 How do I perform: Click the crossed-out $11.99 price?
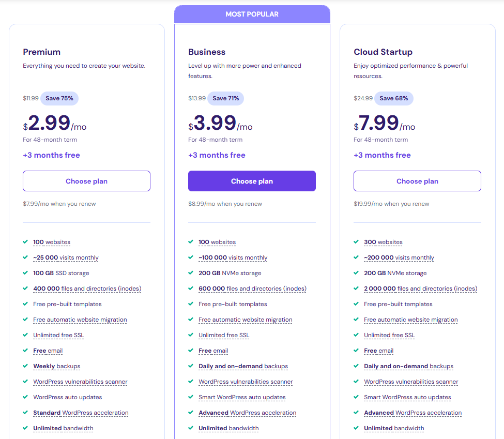click(x=31, y=98)
